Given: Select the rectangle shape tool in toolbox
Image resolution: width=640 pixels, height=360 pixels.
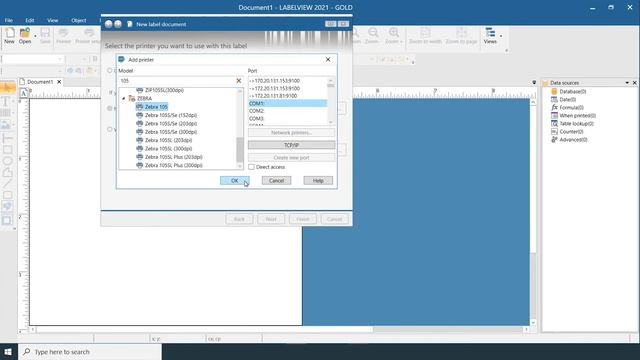Looking at the screenshot, I should [7, 149].
